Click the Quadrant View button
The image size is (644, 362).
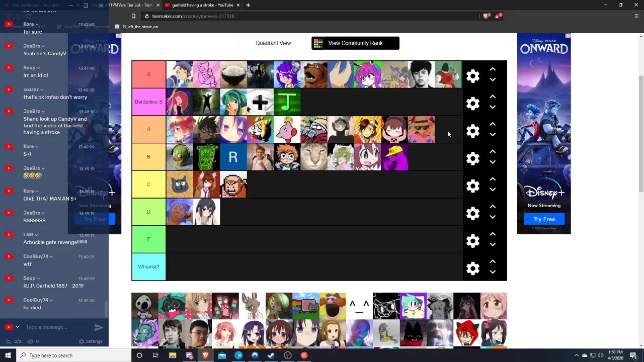pyautogui.click(x=273, y=43)
